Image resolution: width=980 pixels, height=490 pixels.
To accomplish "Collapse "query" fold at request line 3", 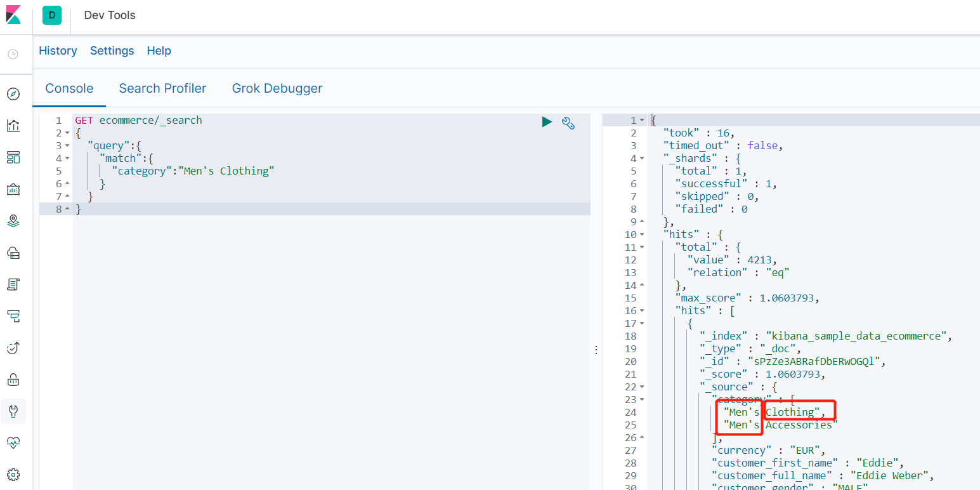I will [67, 146].
